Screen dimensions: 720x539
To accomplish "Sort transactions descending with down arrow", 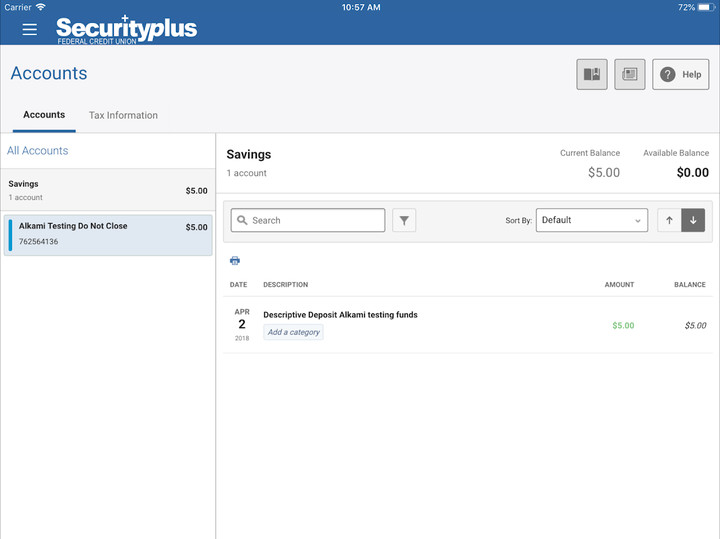I will coord(693,220).
